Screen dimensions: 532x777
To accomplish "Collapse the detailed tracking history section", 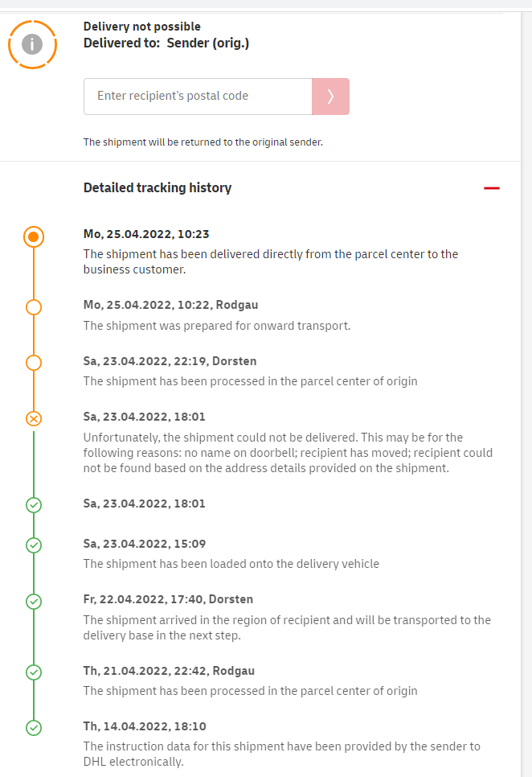I will coord(492,188).
